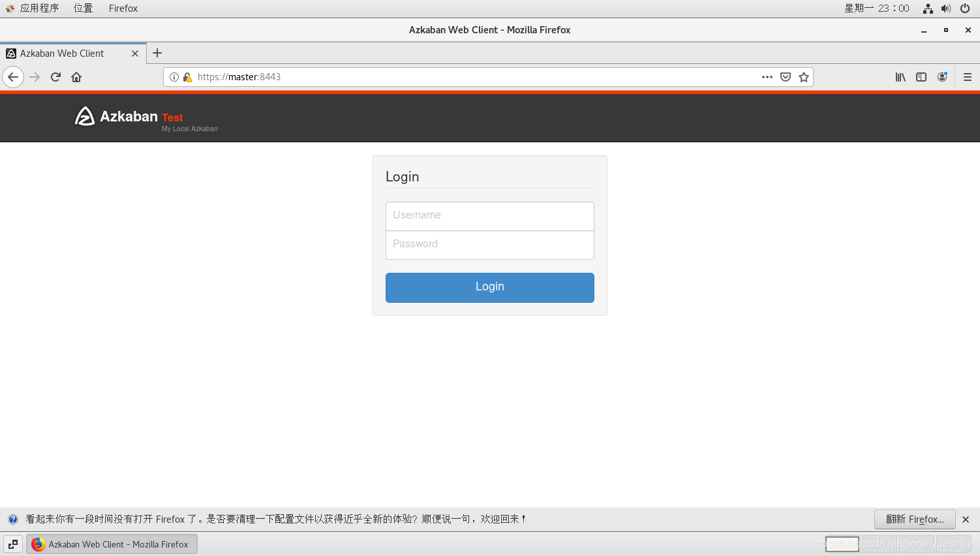
Task: Select the Azkaban Web Client tab
Action: [x=73, y=54]
